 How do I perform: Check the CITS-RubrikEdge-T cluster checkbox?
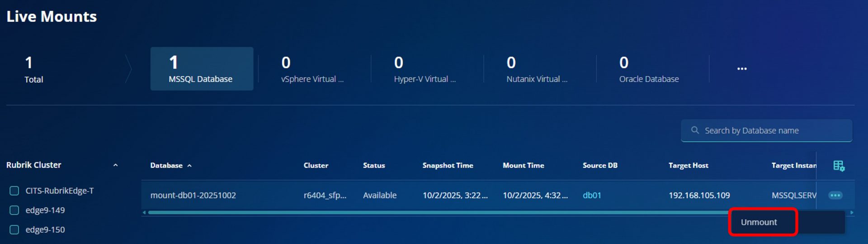(x=14, y=191)
